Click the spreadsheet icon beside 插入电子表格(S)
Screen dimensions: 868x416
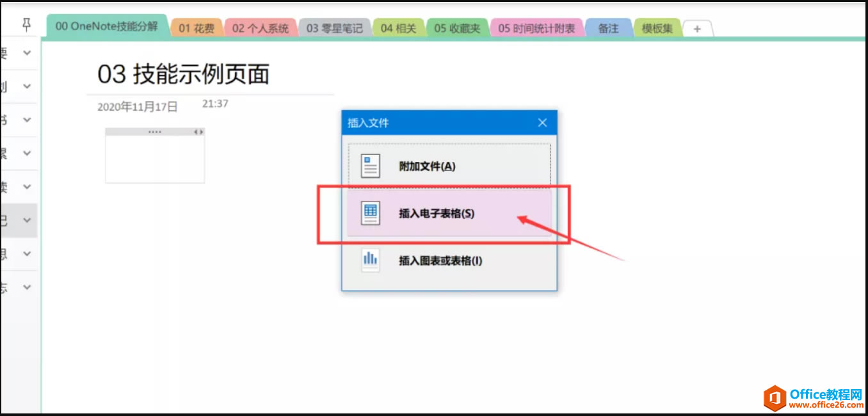coord(370,212)
